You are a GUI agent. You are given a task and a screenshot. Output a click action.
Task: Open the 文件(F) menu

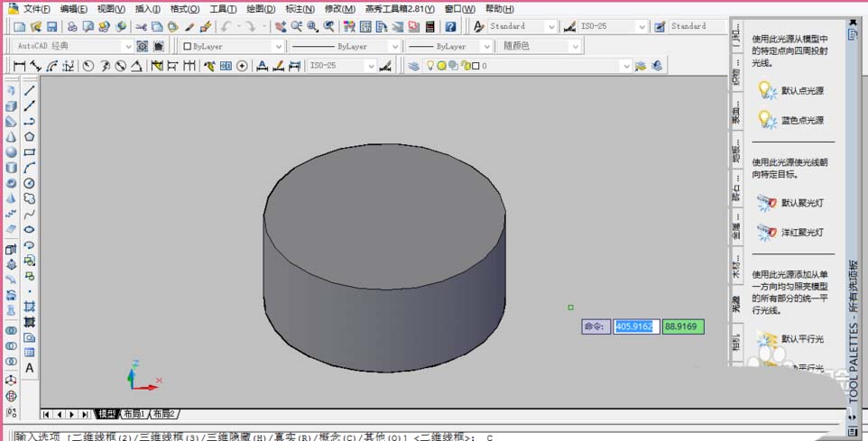point(36,9)
